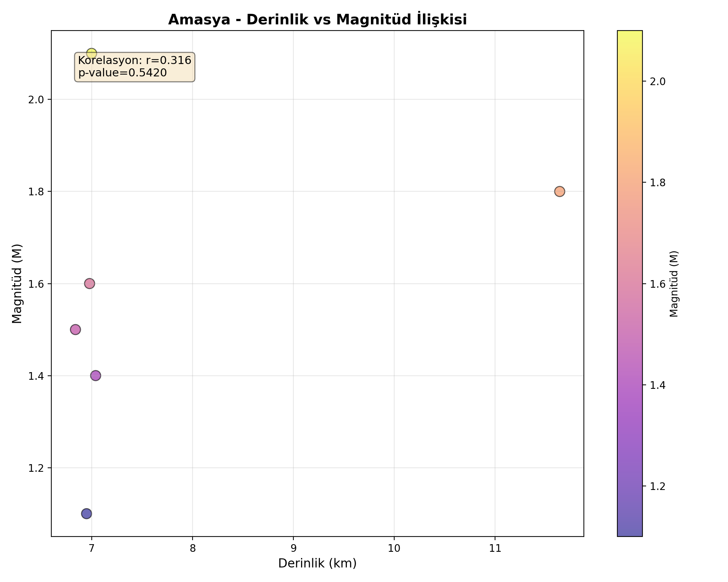Click the y-axis label 'Magnitüd (M)' left of the plot

[17, 283]
